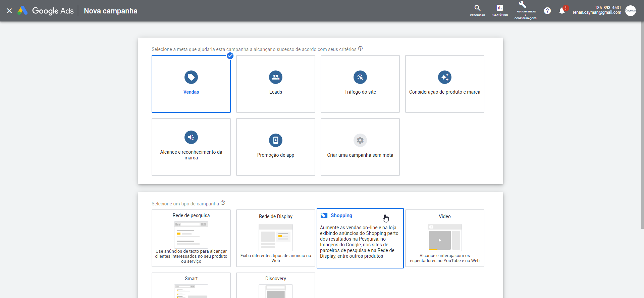Image resolution: width=644 pixels, height=298 pixels.
Task: Click the Leads people icon
Action: 276,77
